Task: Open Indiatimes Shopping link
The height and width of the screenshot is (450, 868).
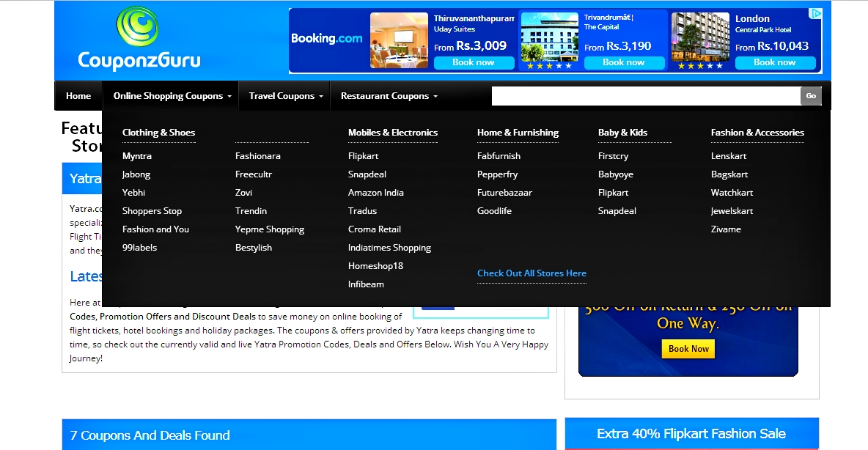Action: click(x=389, y=248)
